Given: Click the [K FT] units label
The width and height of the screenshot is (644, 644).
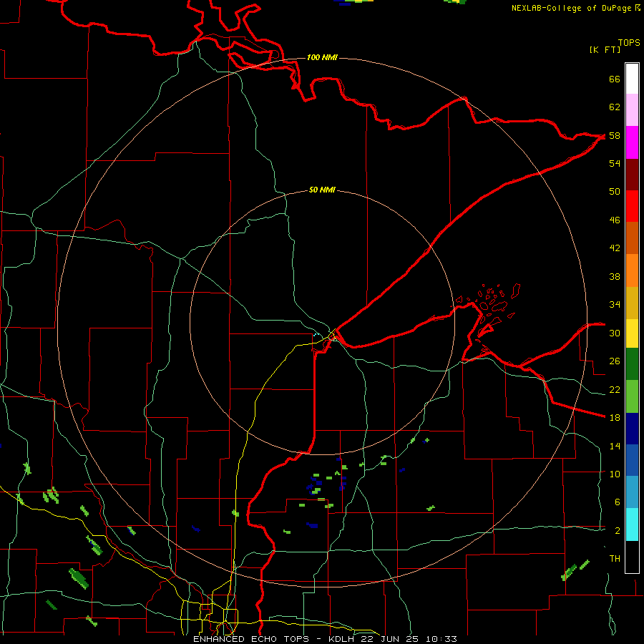Looking at the screenshot, I should (x=605, y=49).
